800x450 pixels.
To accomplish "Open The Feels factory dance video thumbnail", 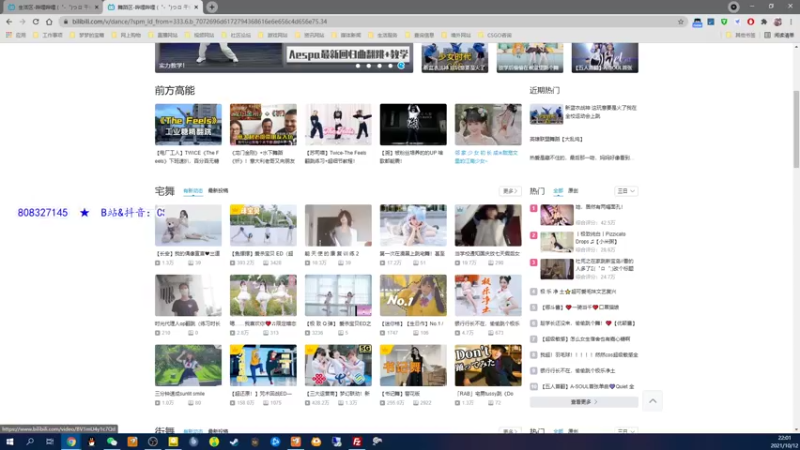I will coord(188,124).
